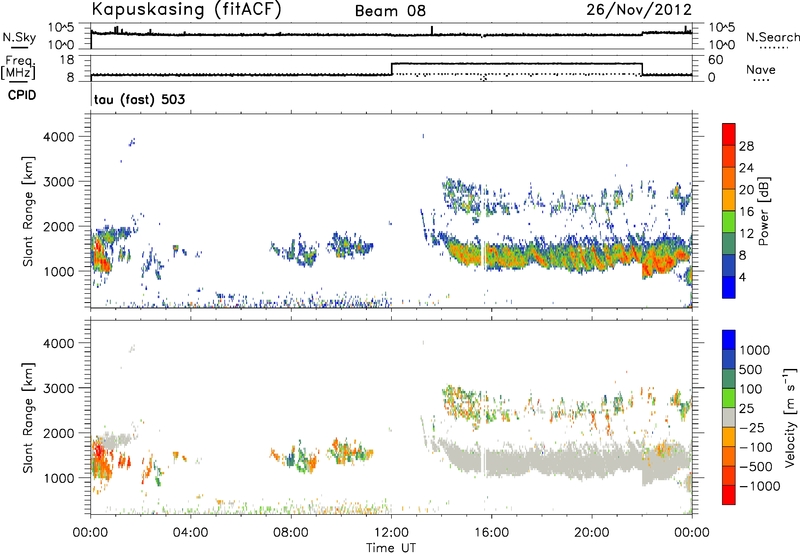Click the '18' tick on the frequency axis
800x554 pixels.
coord(67,60)
